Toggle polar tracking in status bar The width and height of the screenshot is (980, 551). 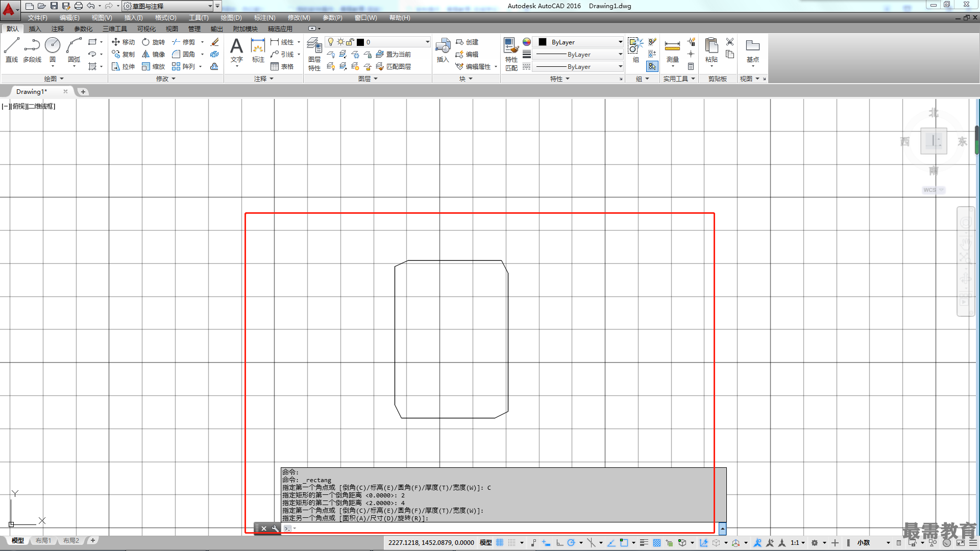(x=571, y=543)
